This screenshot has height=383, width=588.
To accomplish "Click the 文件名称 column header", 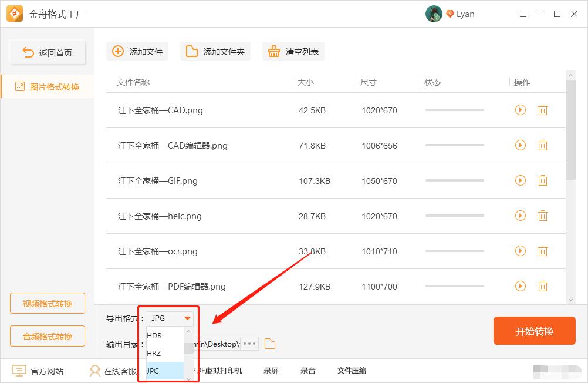I will coord(133,82).
